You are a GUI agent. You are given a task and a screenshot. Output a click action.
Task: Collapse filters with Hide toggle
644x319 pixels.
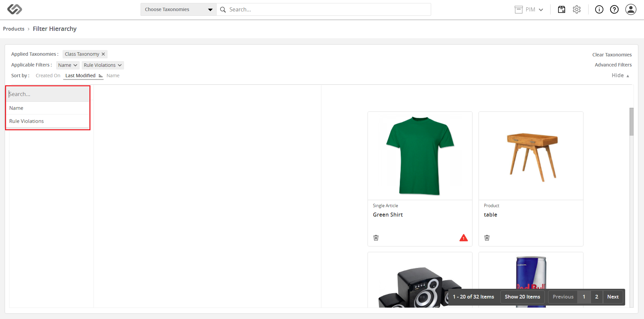pos(620,76)
